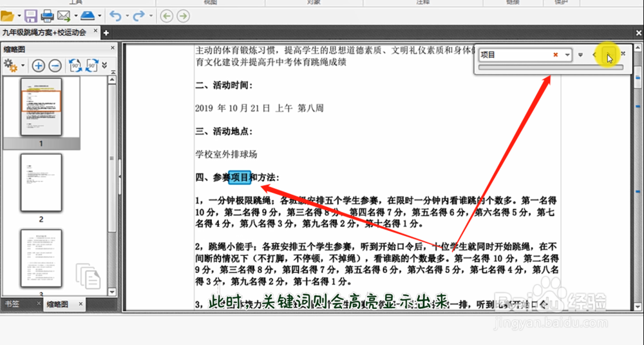644x345 pixels.
Task: Show more thumbnail toolbar options chevron
Action: (x=104, y=65)
